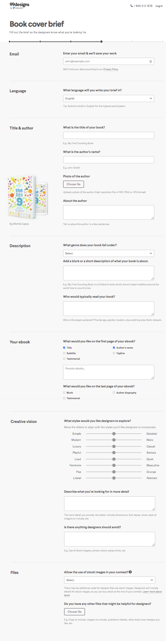
Task: Open the stock images Select dropdown
Action: pos(110,580)
